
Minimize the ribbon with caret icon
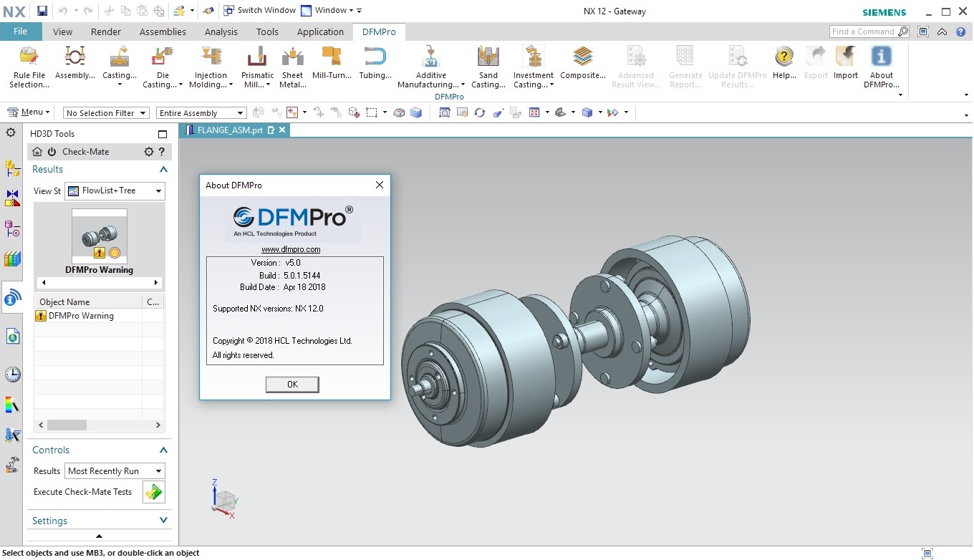942,32
